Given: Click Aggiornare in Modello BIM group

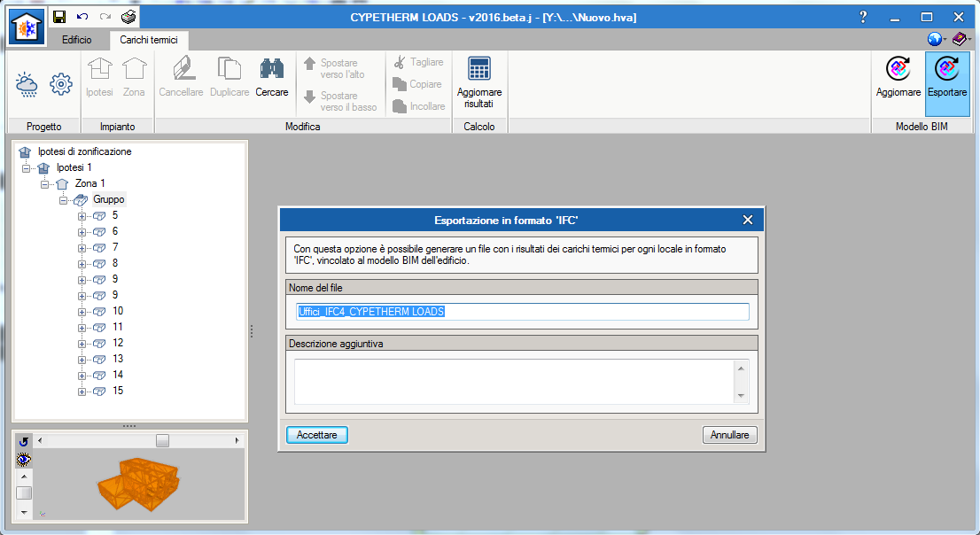Looking at the screenshot, I should (x=898, y=77).
